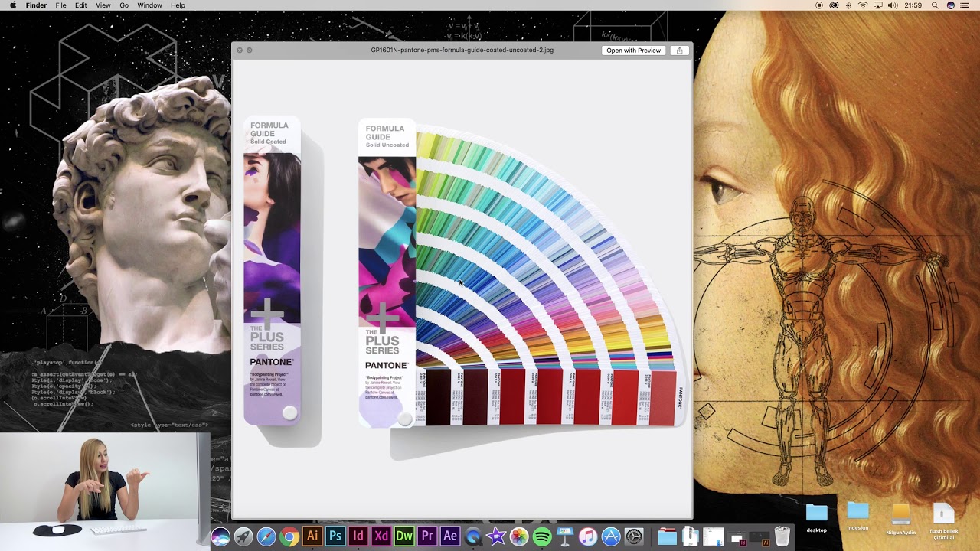
Task: Launch Adobe Premiere Pro from the Dock
Action: pos(427,536)
